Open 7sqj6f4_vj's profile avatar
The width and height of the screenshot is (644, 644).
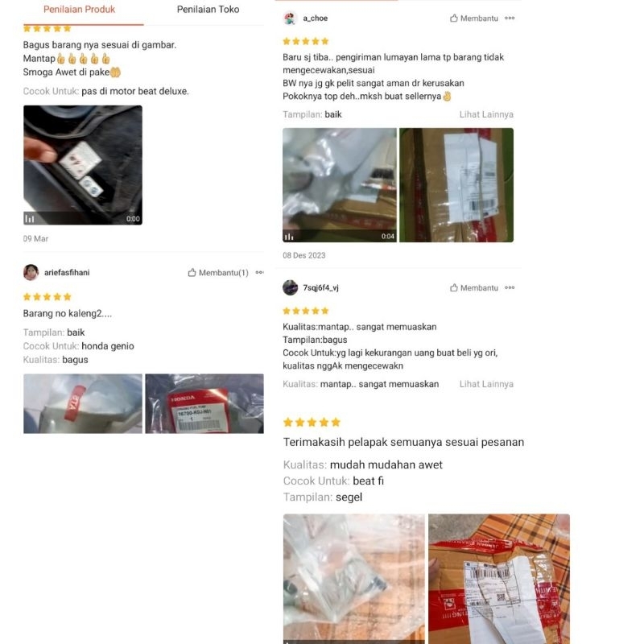click(x=290, y=287)
